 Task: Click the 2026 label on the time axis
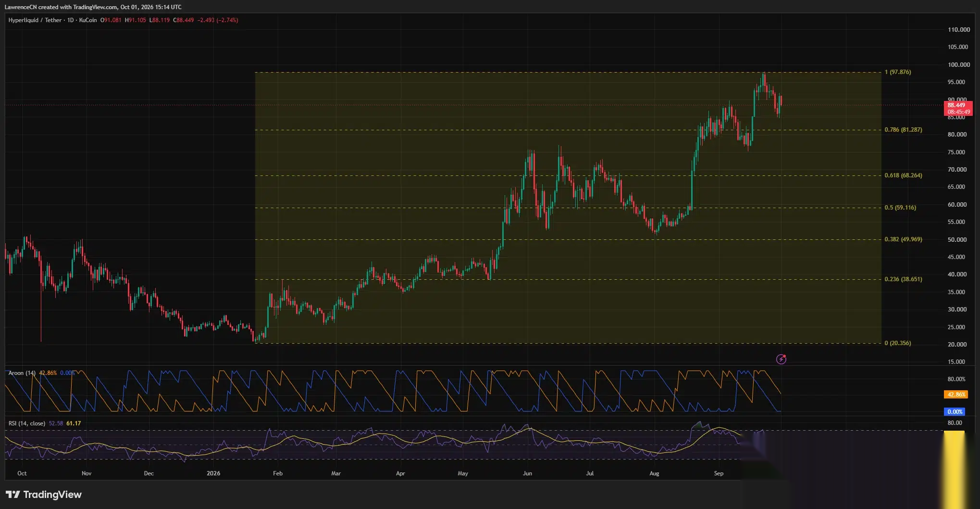[213, 473]
